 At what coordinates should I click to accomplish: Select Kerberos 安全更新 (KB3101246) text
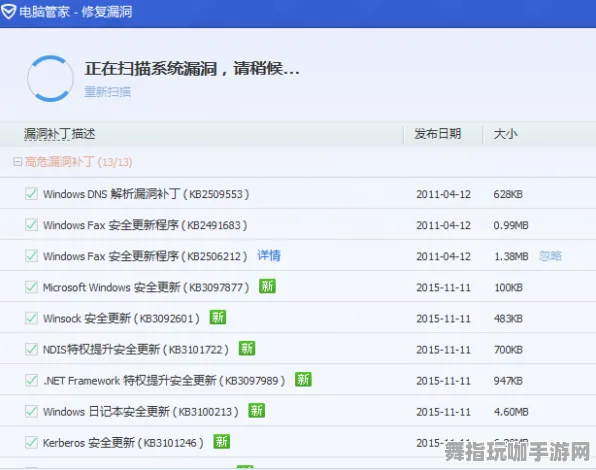pyautogui.click(x=123, y=443)
